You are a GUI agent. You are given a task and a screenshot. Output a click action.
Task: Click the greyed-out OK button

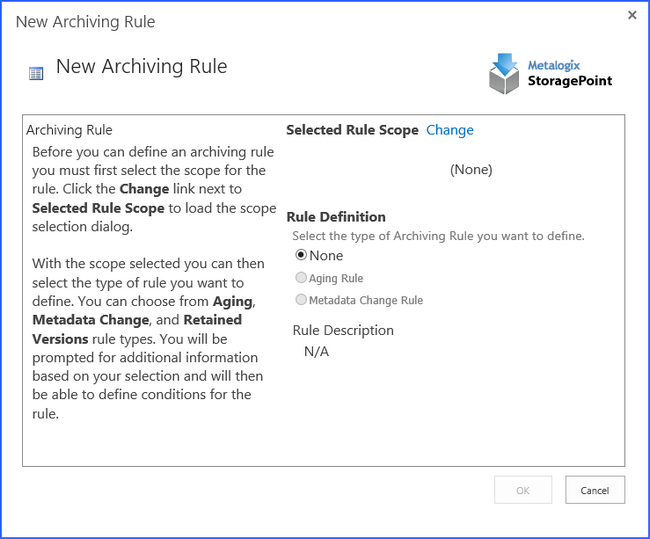[523, 490]
